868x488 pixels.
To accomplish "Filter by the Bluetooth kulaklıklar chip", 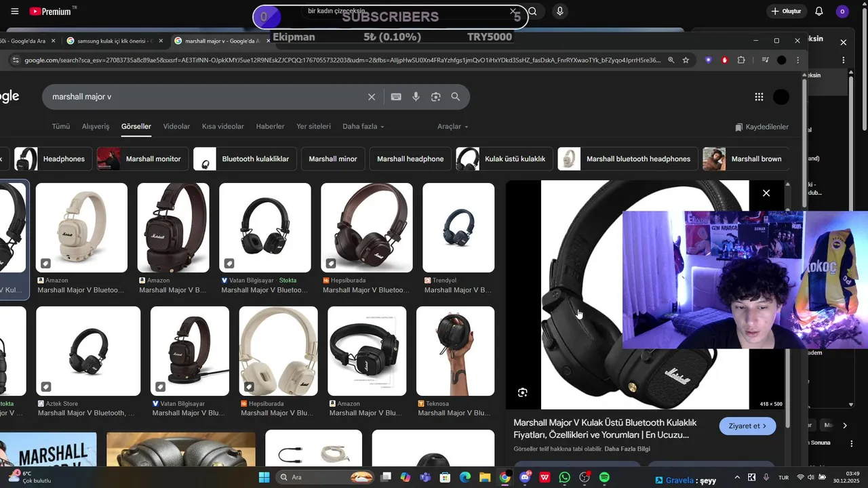I will (245, 159).
